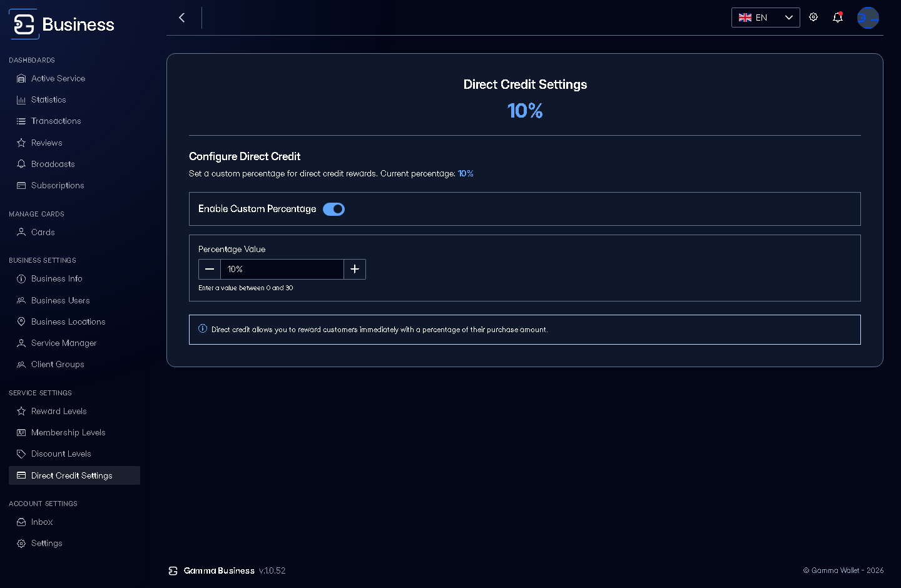
Task: Click the Gamma Wallet copyright text
Action: coord(843,570)
